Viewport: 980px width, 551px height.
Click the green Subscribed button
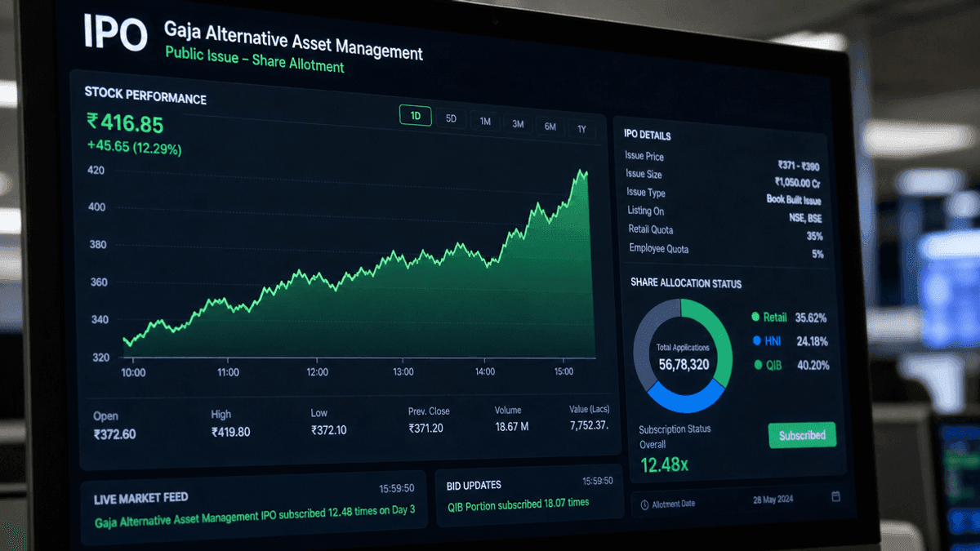tap(802, 435)
